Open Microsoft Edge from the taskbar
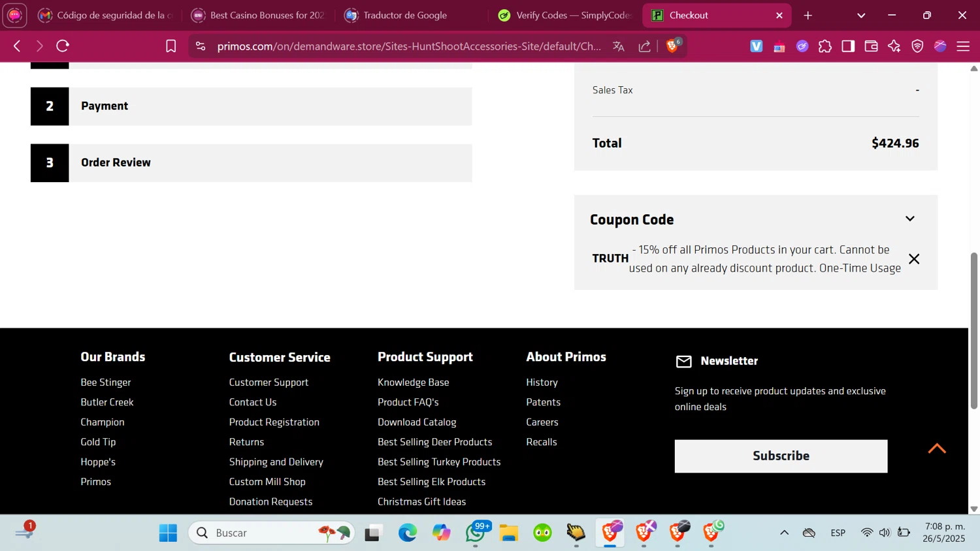This screenshot has width=980, height=551. [x=408, y=533]
